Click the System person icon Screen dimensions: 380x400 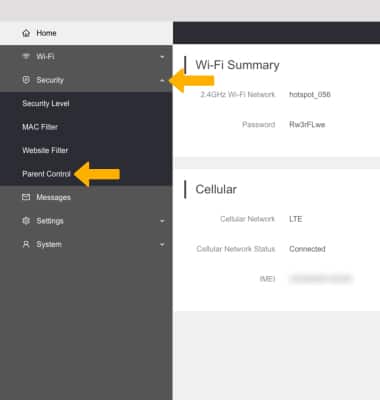26,244
